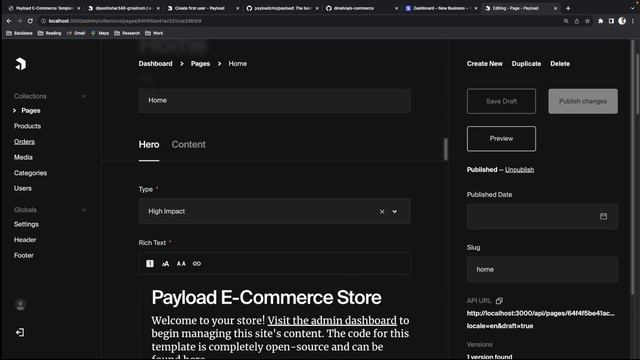Click the Slug field containing home

(542, 269)
